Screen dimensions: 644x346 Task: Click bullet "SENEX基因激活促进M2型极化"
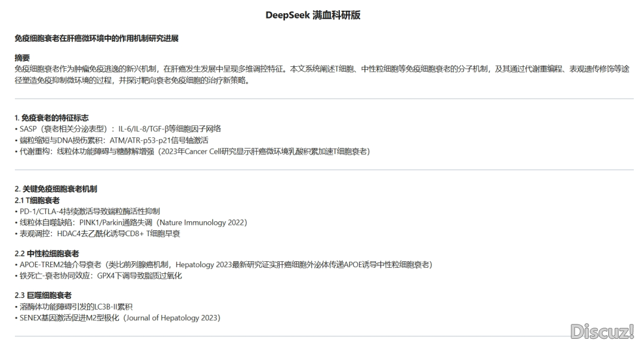pos(118,318)
